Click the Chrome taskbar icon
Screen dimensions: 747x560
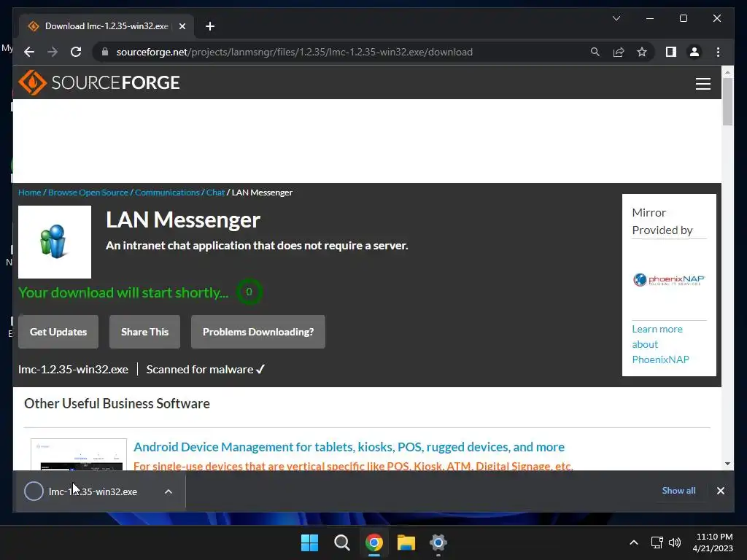(374, 542)
